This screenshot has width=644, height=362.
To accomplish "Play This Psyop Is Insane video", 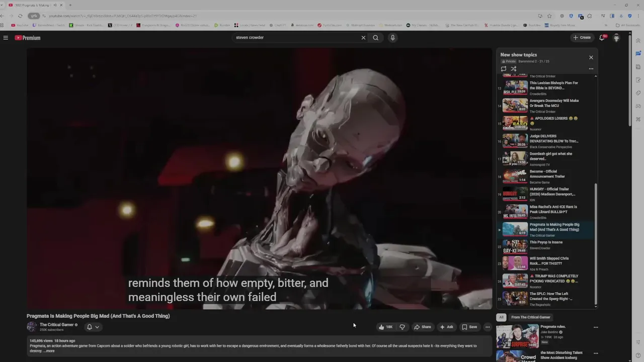I will (x=546, y=246).
